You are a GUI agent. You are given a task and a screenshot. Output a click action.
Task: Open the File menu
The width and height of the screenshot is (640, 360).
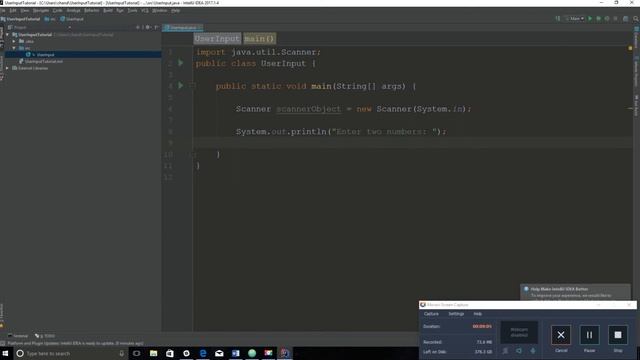[2, 11]
